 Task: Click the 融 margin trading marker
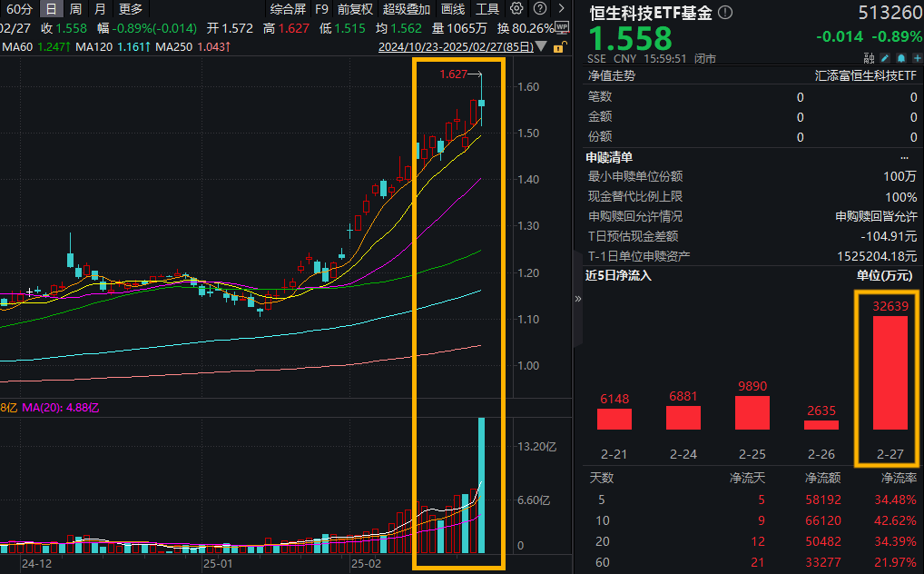(870, 57)
